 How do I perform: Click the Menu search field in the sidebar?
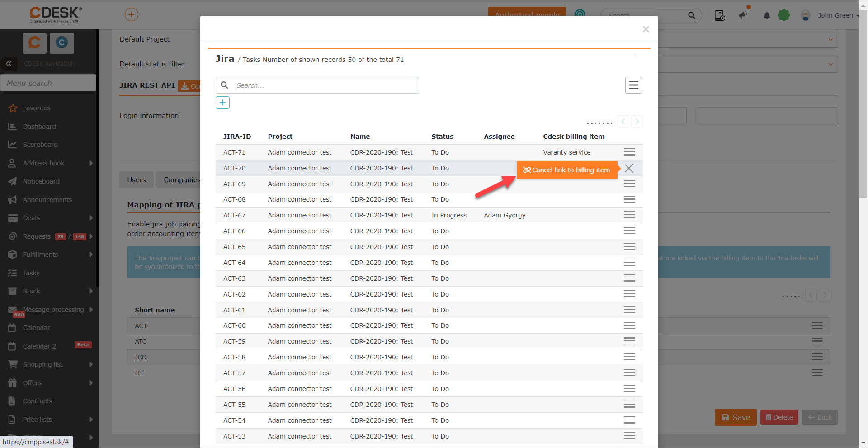click(x=48, y=83)
